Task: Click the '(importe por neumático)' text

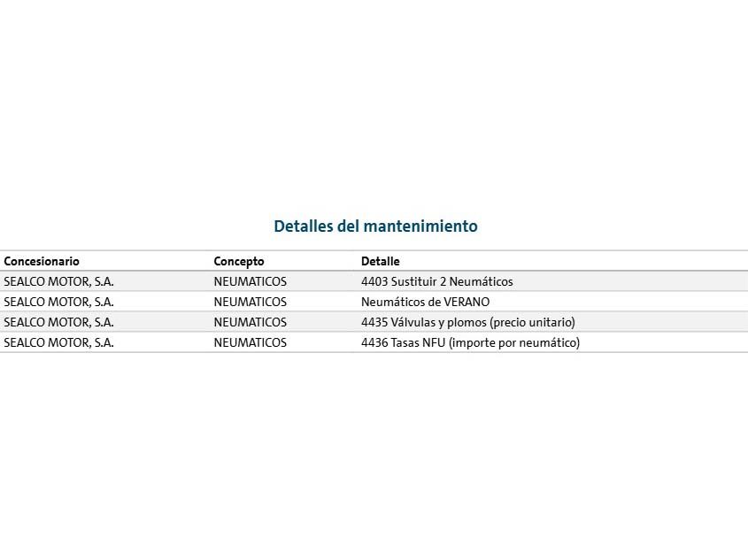Action: click(514, 343)
